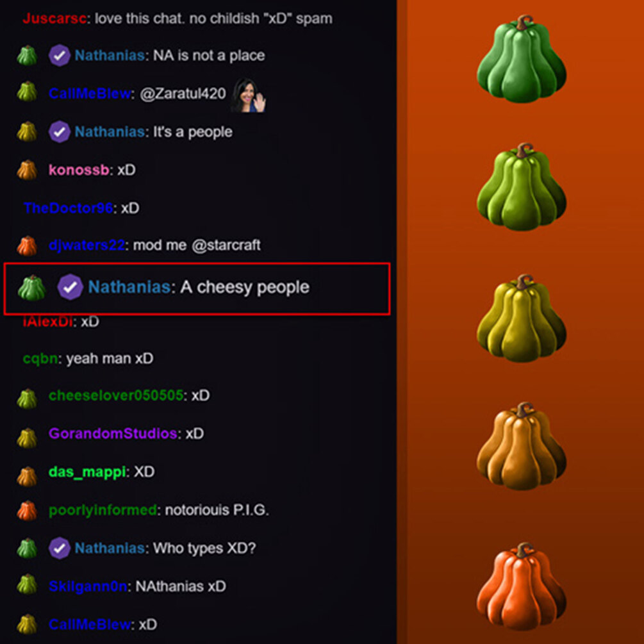644x644 pixels.
Task: Click pumpkin badge next to konossb
Action: click(x=27, y=170)
